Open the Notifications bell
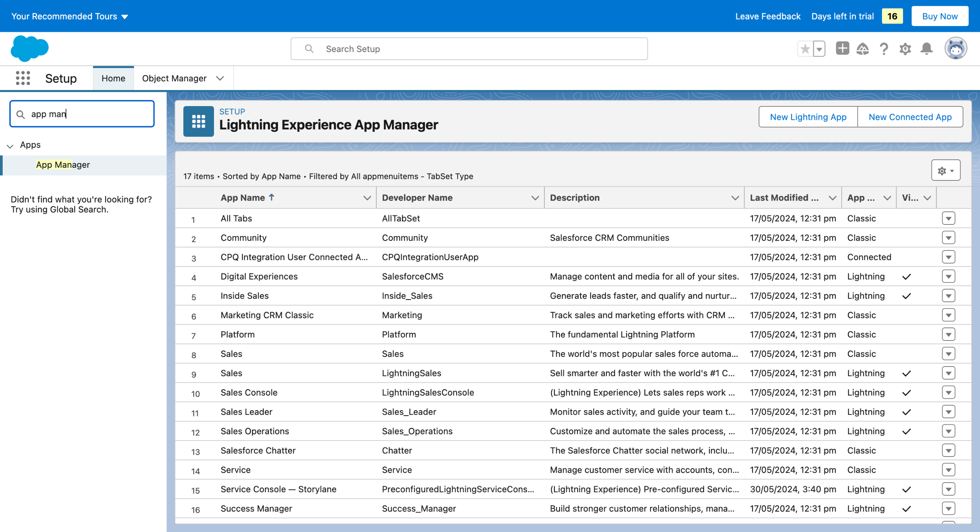The image size is (980, 532). [926, 49]
